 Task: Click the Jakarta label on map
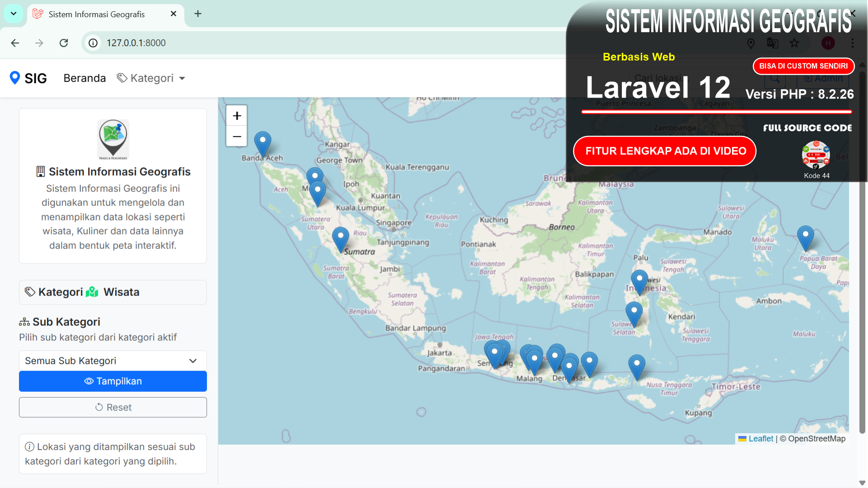[x=439, y=353]
